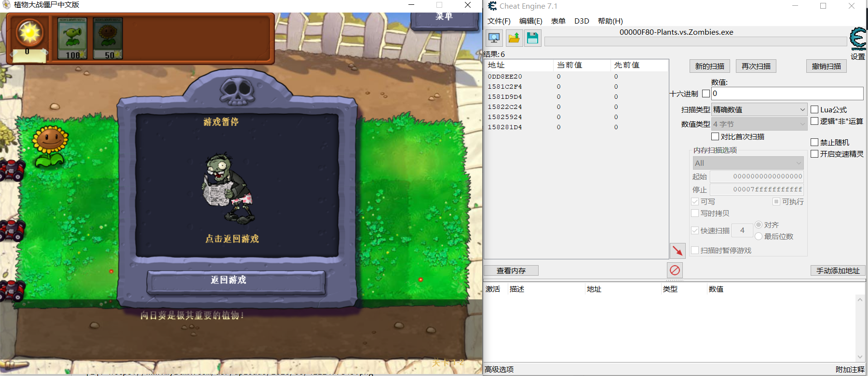Enable the speedhack checkbox
This screenshot has width=868, height=376.
(814, 154)
